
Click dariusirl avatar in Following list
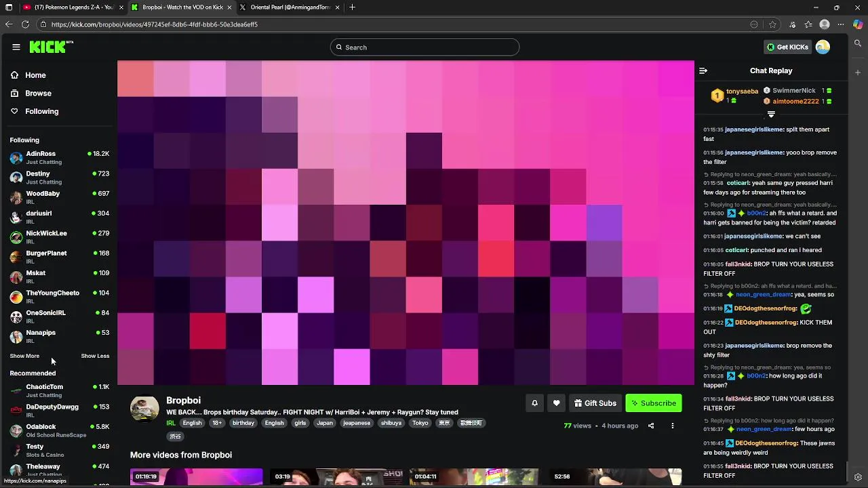point(16,217)
